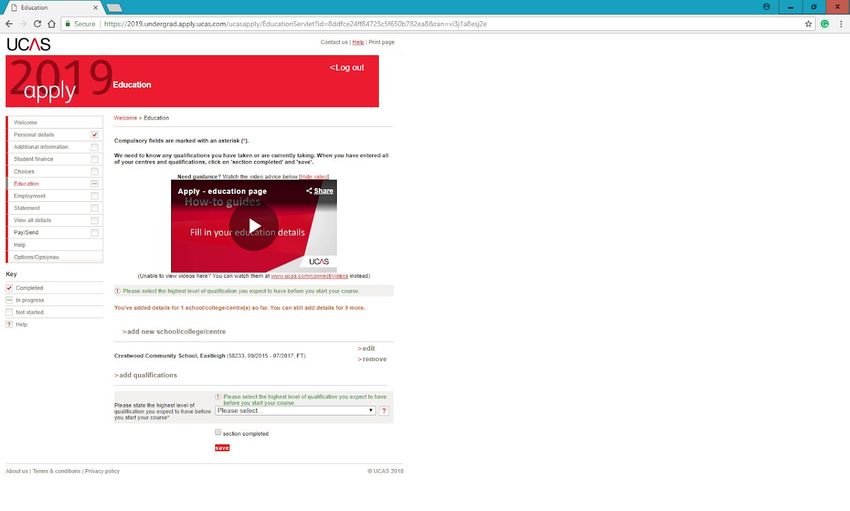The height and width of the screenshot is (511, 850).
Task: Open View all details in sidebar
Action: [33, 220]
